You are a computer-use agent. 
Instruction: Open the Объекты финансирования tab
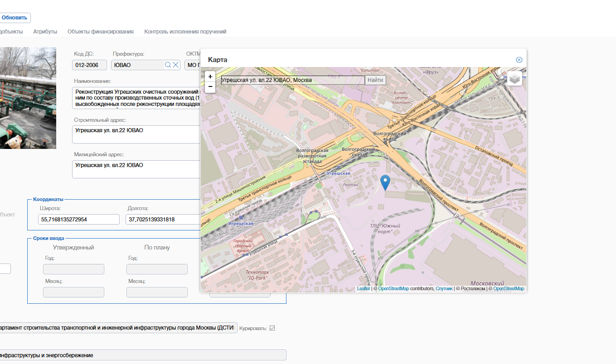tap(101, 32)
